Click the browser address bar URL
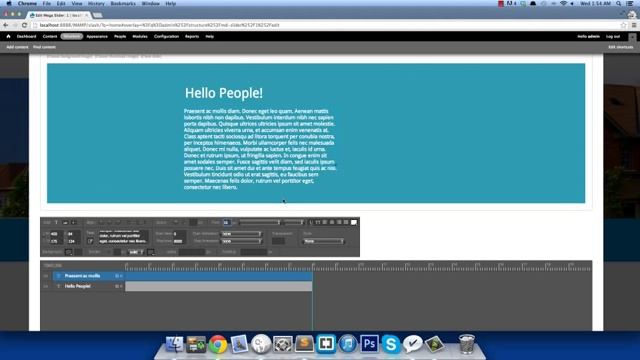This screenshot has width=640, height=360. [x=160, y=25]
